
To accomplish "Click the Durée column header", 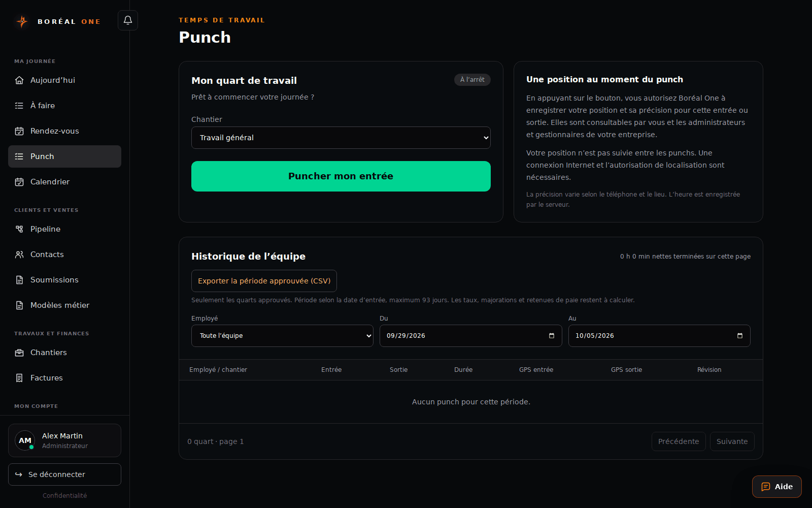I will pos(463,370).
